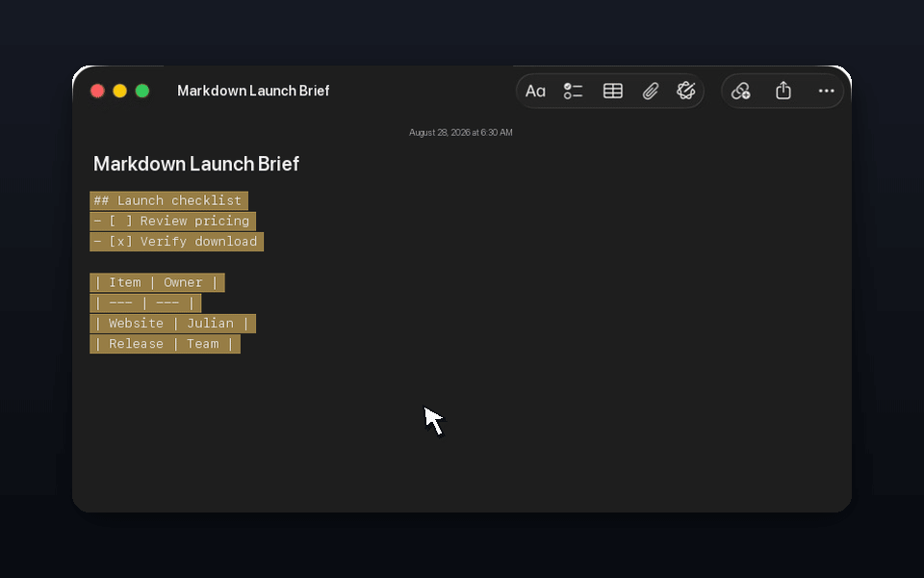Share the note with the share icon
924x578 pixels.
(783, 91)
